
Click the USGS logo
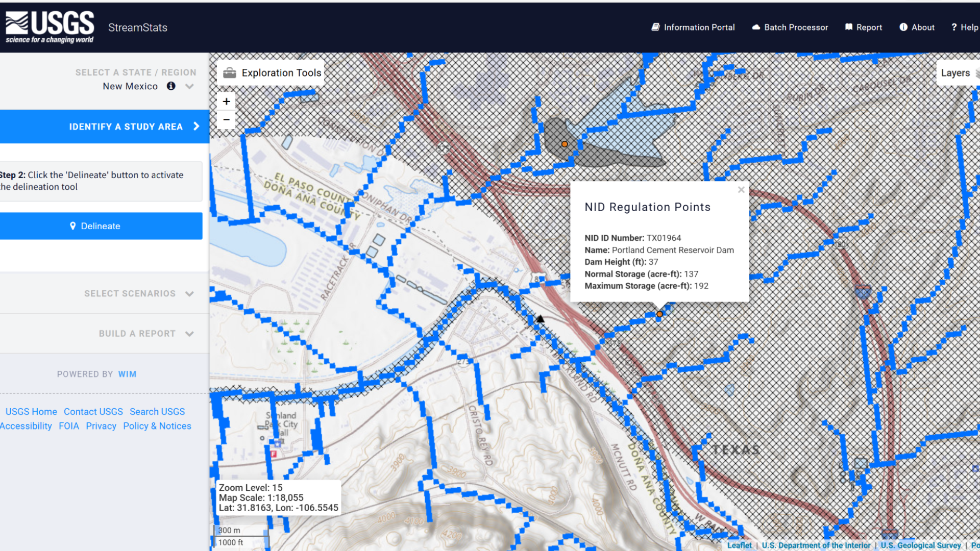pos(50,27)
